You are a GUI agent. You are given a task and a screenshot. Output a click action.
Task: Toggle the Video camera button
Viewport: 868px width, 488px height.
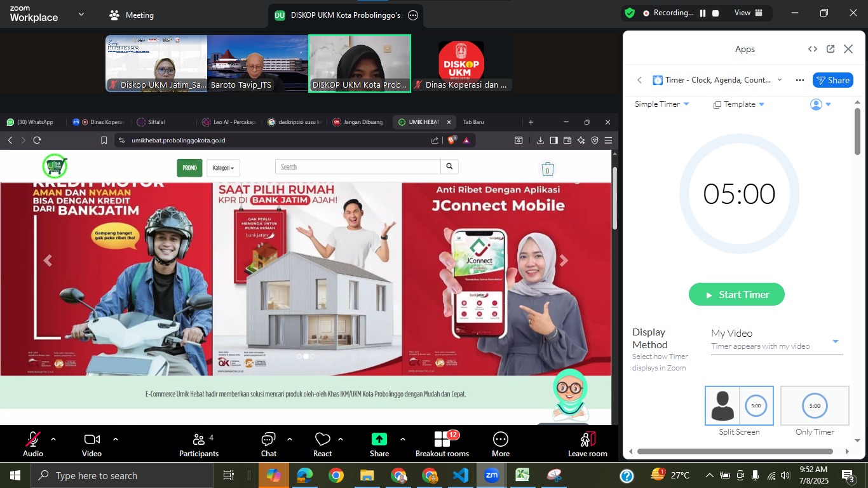92,444
